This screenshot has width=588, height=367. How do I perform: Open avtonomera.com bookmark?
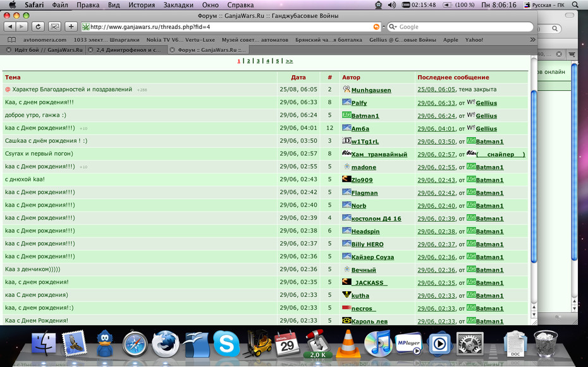pyautogui.click(x=45, y=40)
